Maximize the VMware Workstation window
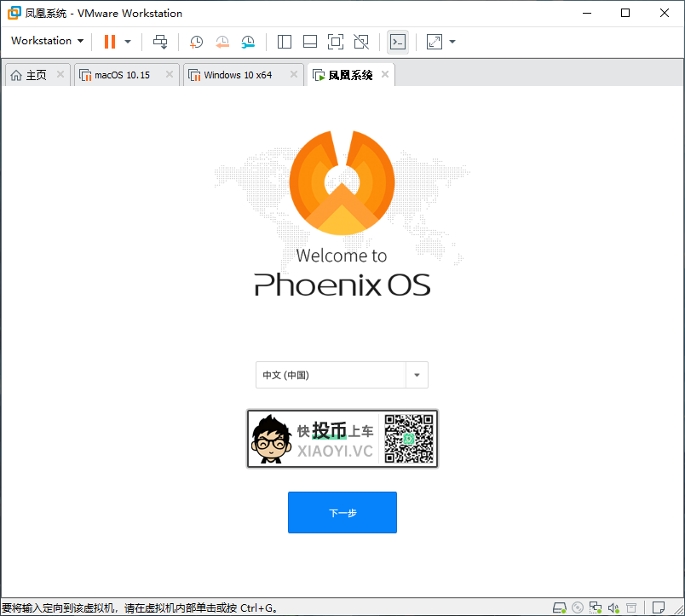Image resolution: width=685 pixels, height=616 pixels. (x=625, y=13)
